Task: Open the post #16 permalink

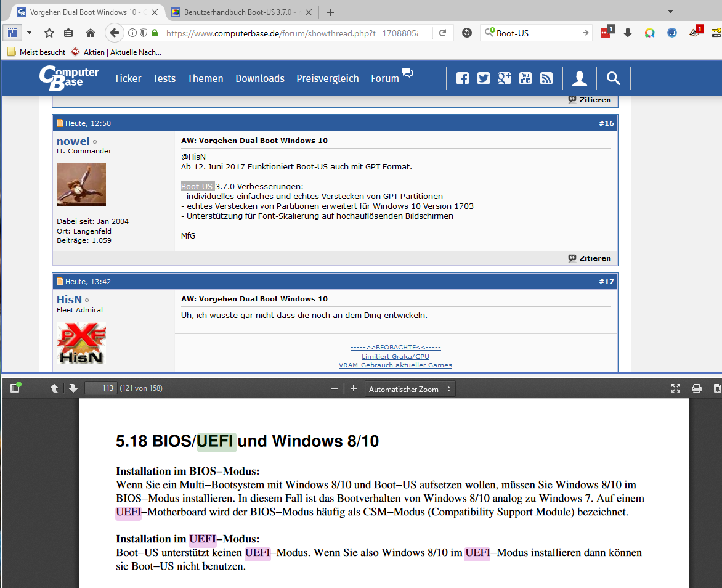Action: (606, 123)
